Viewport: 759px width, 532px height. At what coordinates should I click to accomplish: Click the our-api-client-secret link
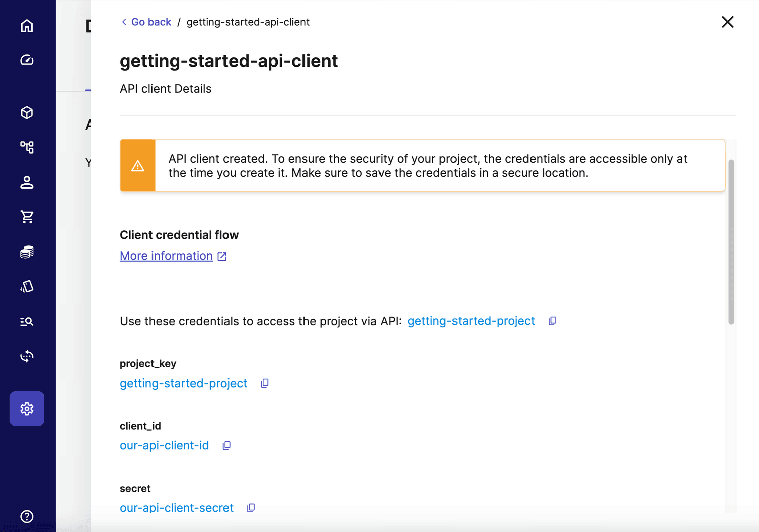[x=176, y=508]
